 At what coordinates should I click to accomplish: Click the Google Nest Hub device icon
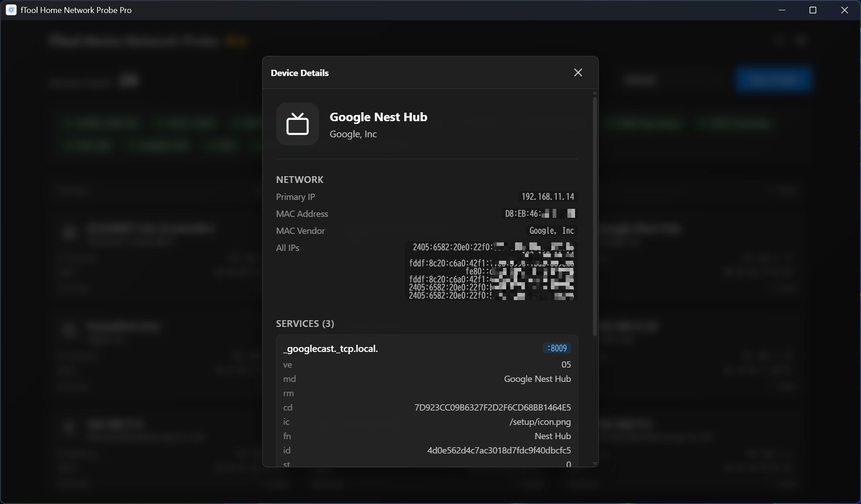pyautogui.click(x=298, y=124)
